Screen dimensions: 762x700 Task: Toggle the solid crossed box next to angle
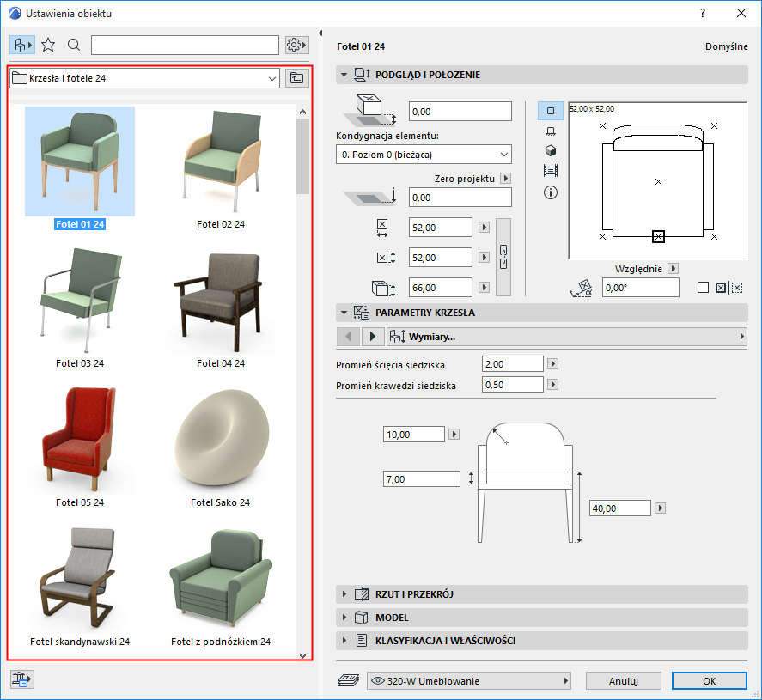[720, 288]
